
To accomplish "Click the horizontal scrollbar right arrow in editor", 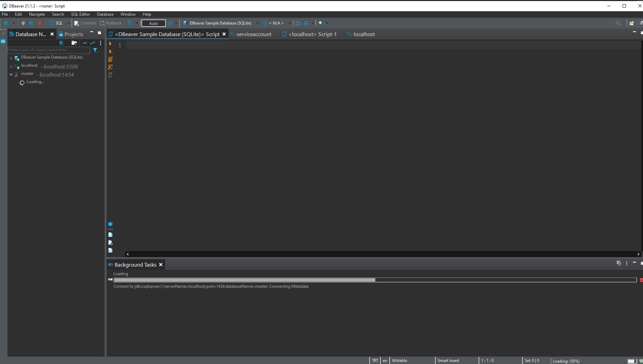I will (638, 254).
